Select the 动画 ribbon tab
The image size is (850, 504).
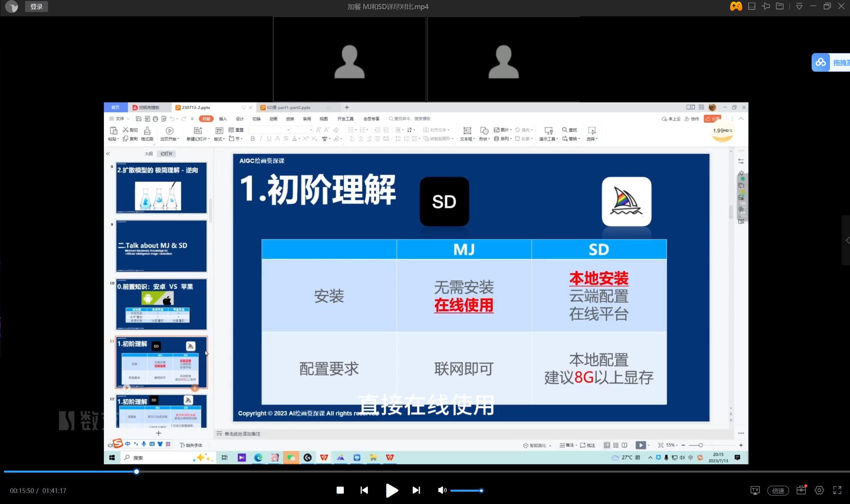(x=273, y=119)
